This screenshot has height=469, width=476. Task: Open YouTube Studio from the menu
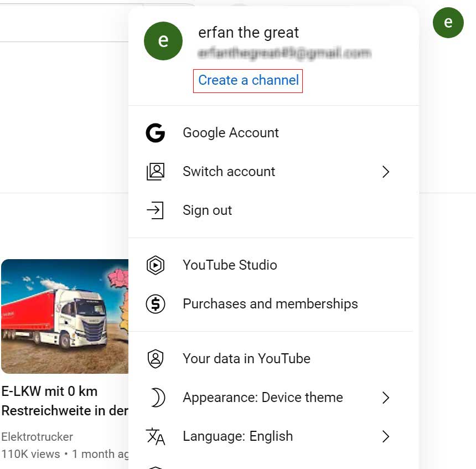(x=271, y=265)
